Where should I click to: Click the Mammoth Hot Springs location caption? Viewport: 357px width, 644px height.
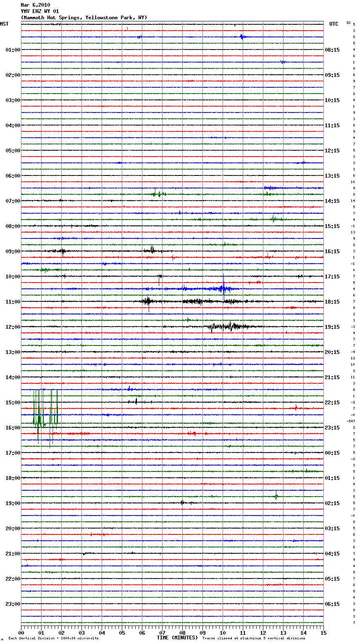84,18
